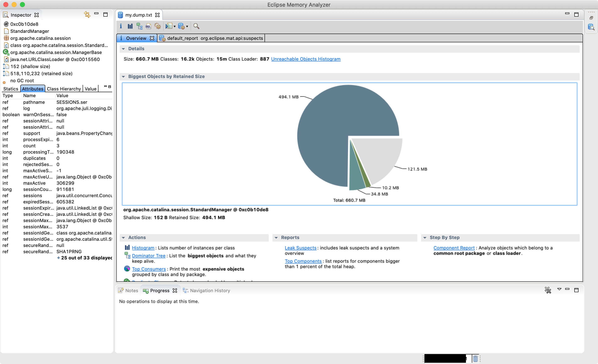Expand '25 out of 33 displayed' attributes
Screen dimensions: 598x364
point(85,258)
